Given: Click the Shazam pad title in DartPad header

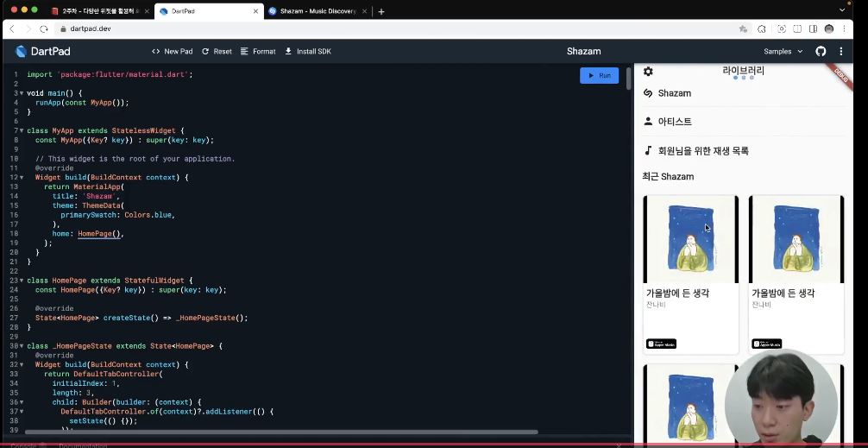Looking at the screenshot, I should (583, 52).
